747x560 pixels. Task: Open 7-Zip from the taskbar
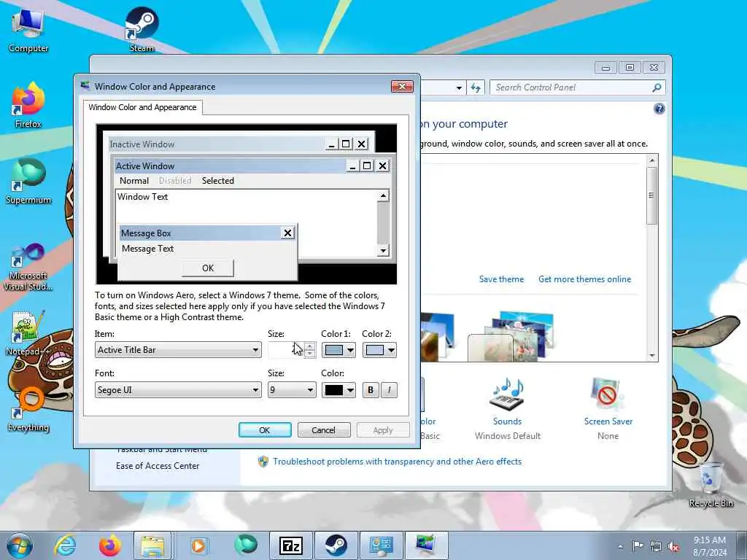[290, 545]
